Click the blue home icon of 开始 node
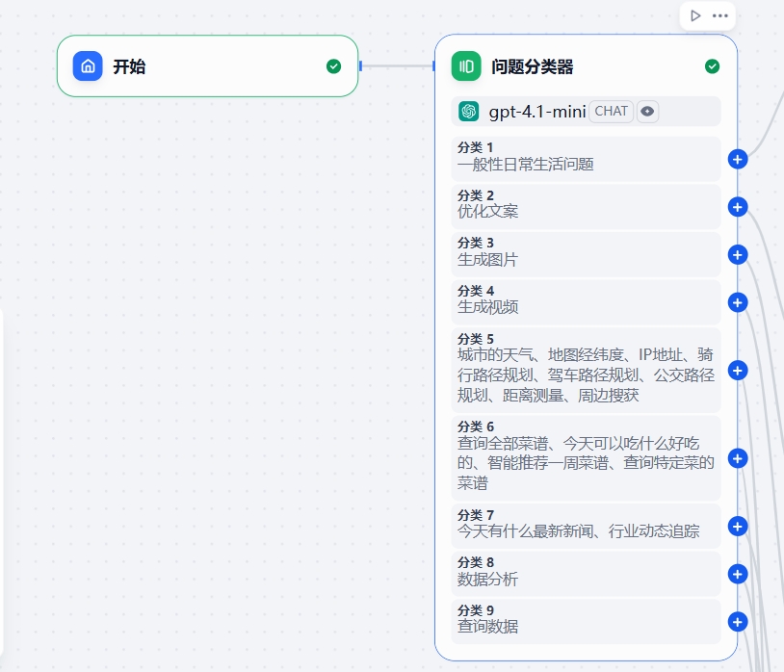This screenshot has height=672, width=784. pyautogui.click(x=88, y=66)
